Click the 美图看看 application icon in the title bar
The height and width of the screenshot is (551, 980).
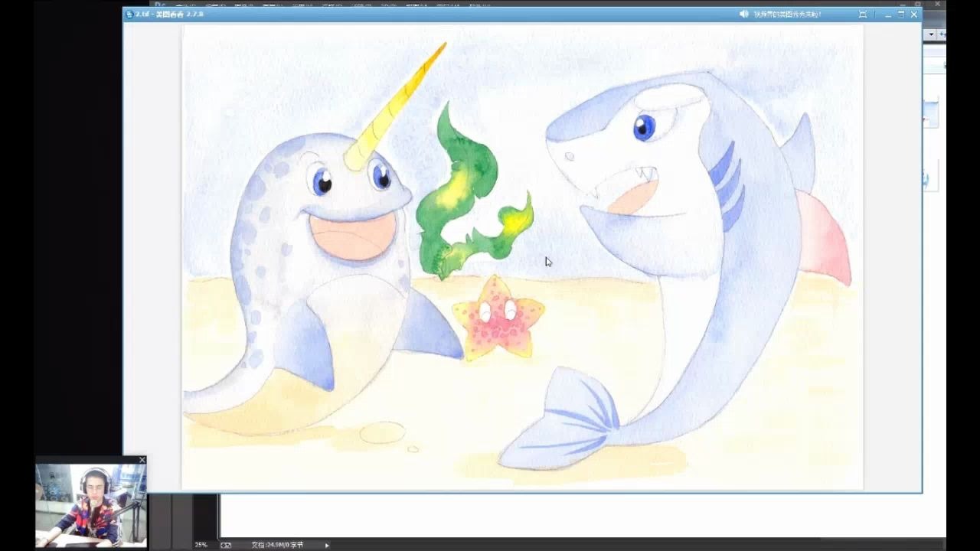(130, 14)
